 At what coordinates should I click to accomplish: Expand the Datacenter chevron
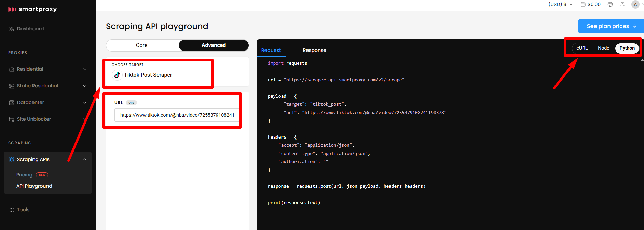click(85, 103)
